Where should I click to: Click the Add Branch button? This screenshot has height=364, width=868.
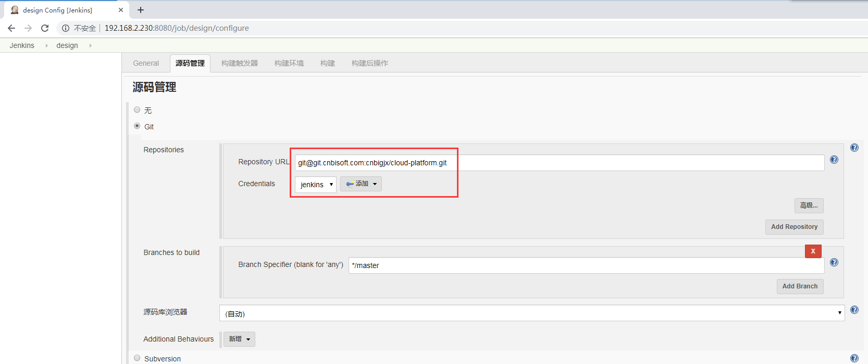(x=800, y=286)
